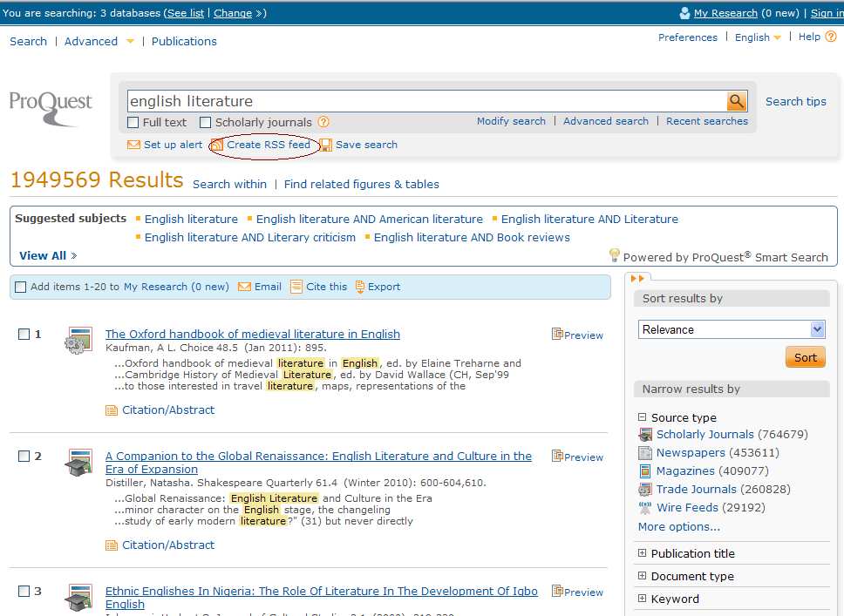Open The Oxford handbook of medieval literature
The height and width of the screenshot is (616, 844).
253,334
